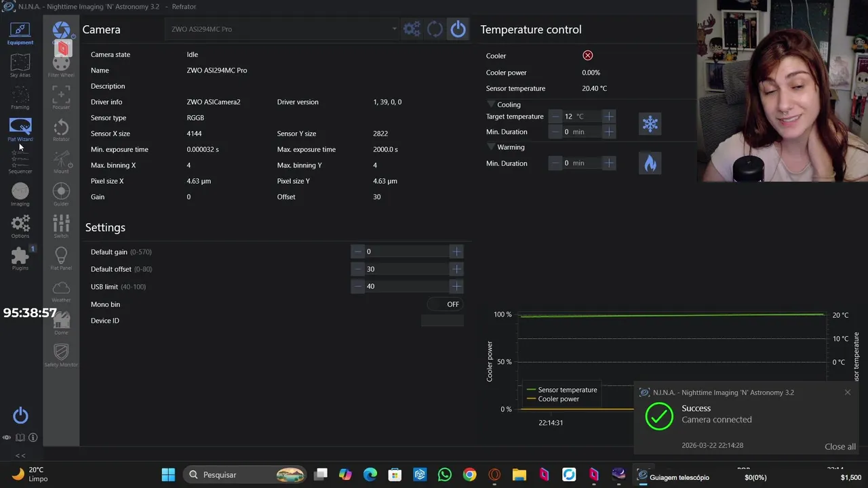This screenshot has height=488, width=868.
Task: Click the Default gain value field
Action: (x=407, y=251)
